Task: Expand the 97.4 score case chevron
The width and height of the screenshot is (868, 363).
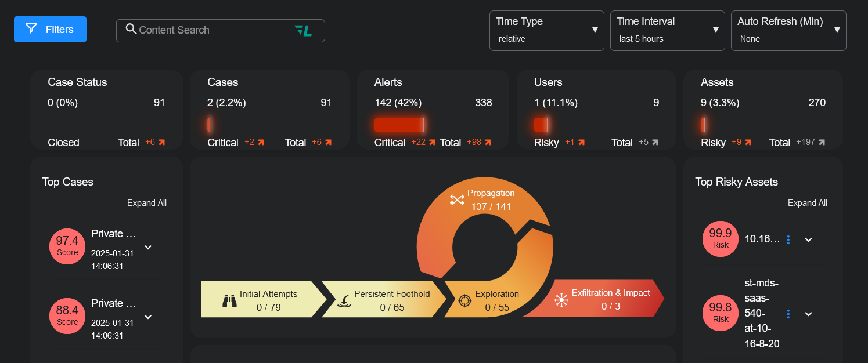Action: (x=148, y=248)
